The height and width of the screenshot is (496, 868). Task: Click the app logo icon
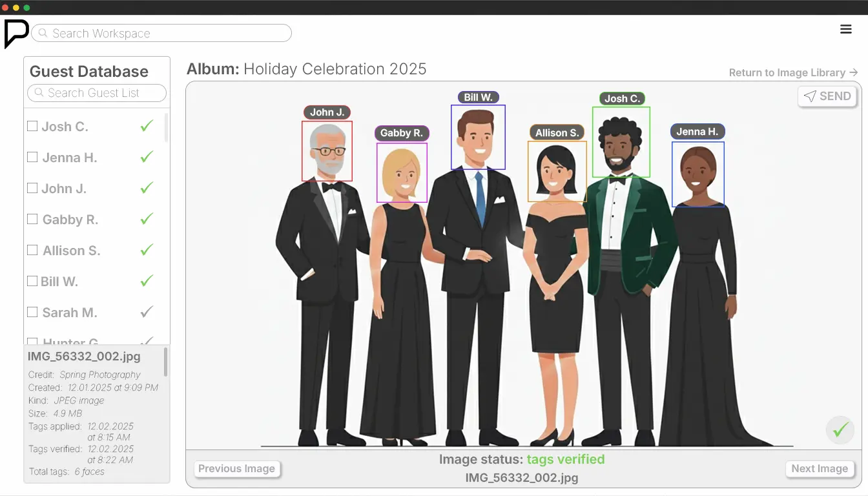point(16,34)
